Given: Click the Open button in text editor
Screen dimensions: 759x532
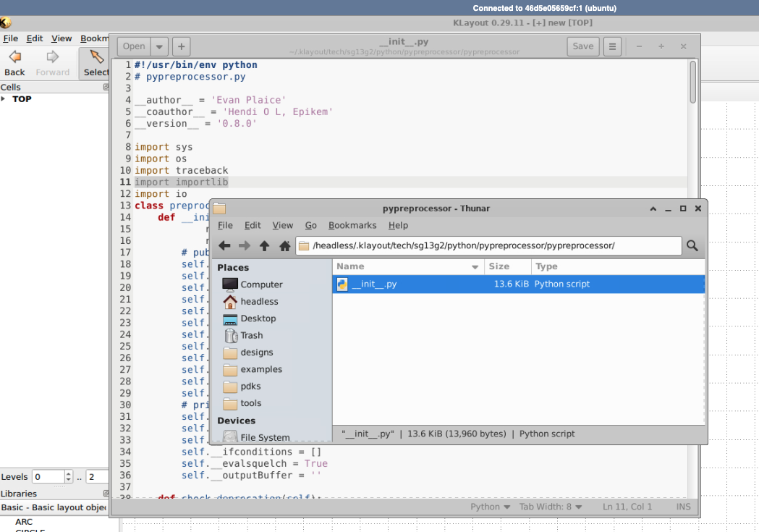Looking at the screenshot, I should (134, 46).
